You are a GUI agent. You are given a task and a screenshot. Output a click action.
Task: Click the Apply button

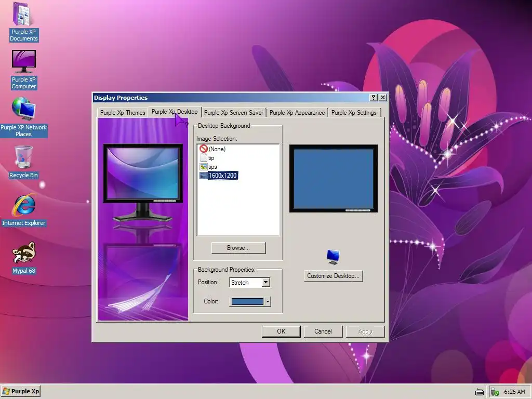[365, 331]
